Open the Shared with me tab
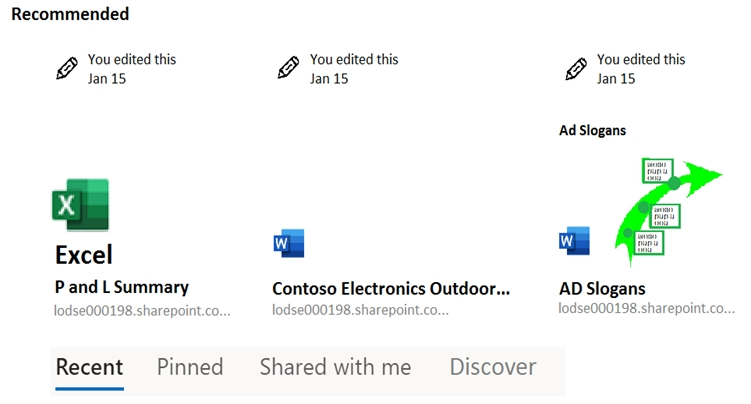 (x=335, y=367)
